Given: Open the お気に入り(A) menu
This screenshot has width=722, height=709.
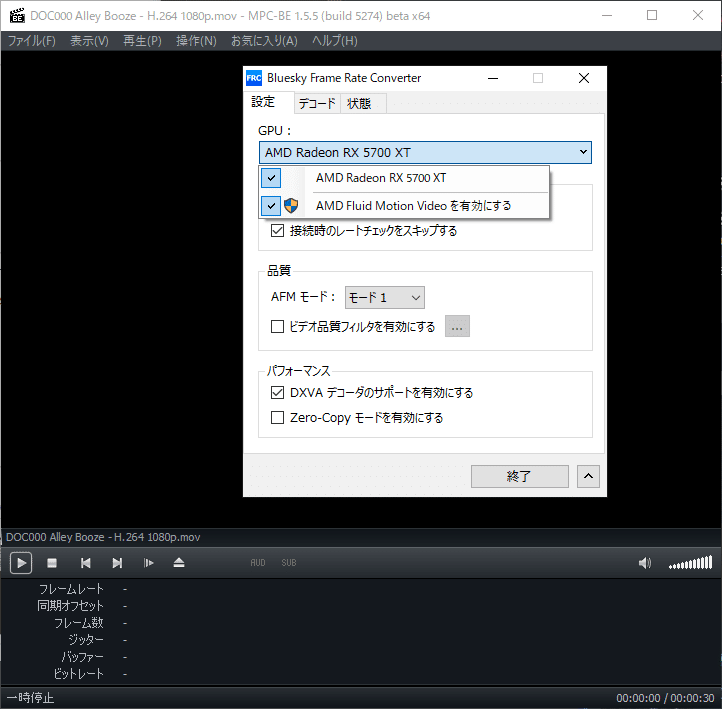Looking at the screenshot, I should [264, 41].
